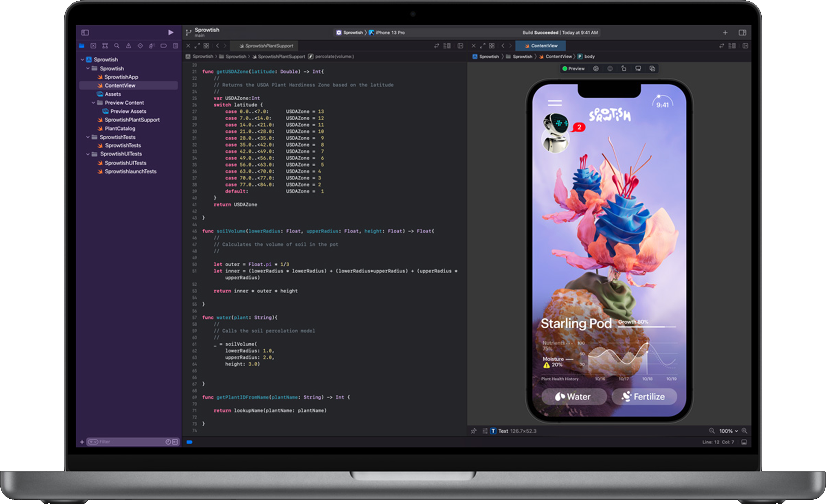Collapse the Preview Content folder
Viewport: 826px width, 504px height.
[x=93, y=103]
